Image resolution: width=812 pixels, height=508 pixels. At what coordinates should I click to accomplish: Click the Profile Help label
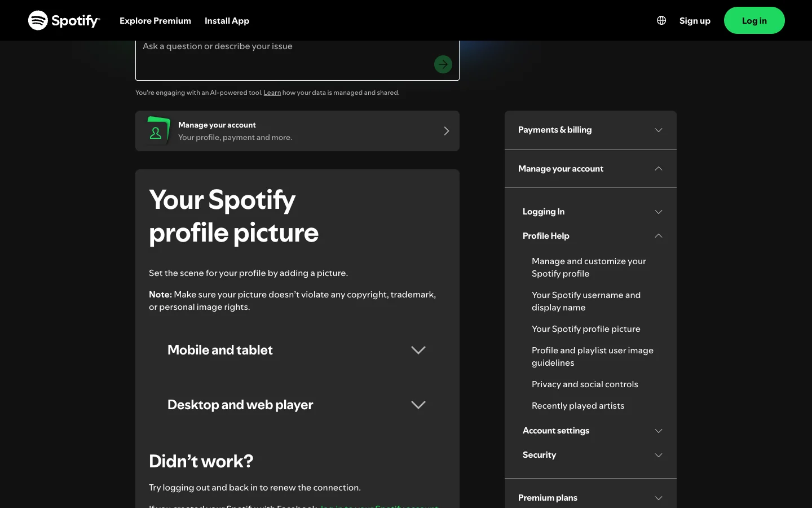tap(546, 236)
